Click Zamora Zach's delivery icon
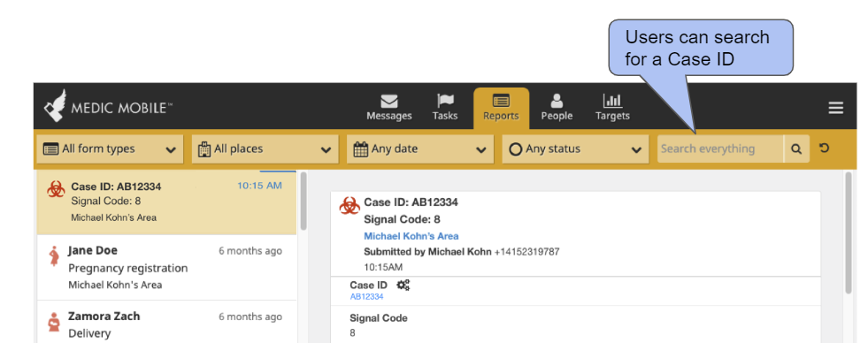Viewport: 868px width, 343px height. pyautogui.click(x=54, y=322)
